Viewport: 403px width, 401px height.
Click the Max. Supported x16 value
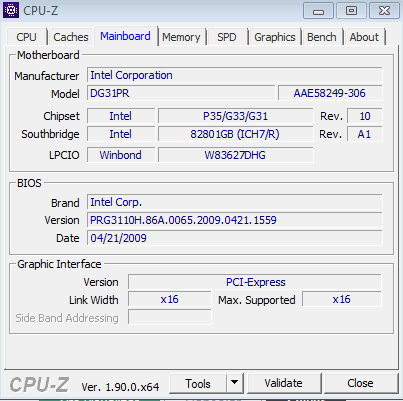click(x=342, y=299)
